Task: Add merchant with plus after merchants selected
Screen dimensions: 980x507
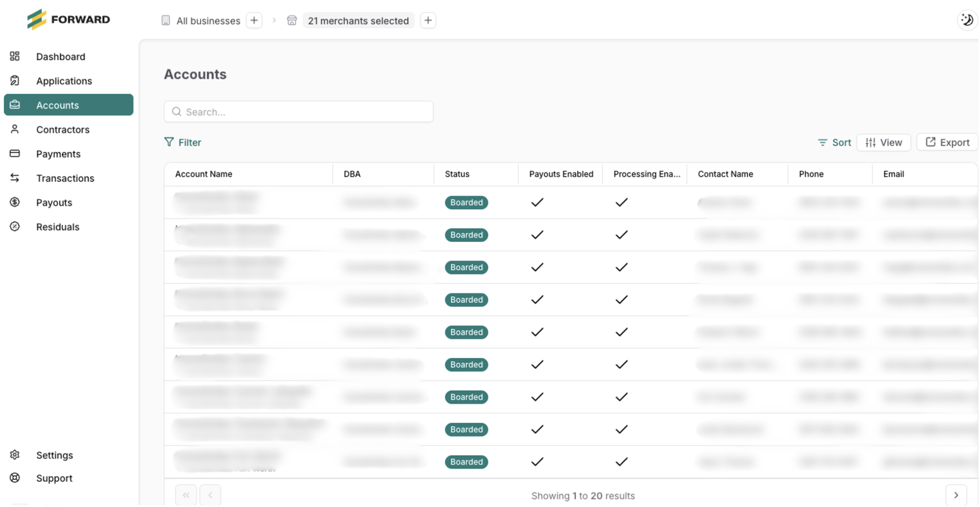Action: coord(428,20)
